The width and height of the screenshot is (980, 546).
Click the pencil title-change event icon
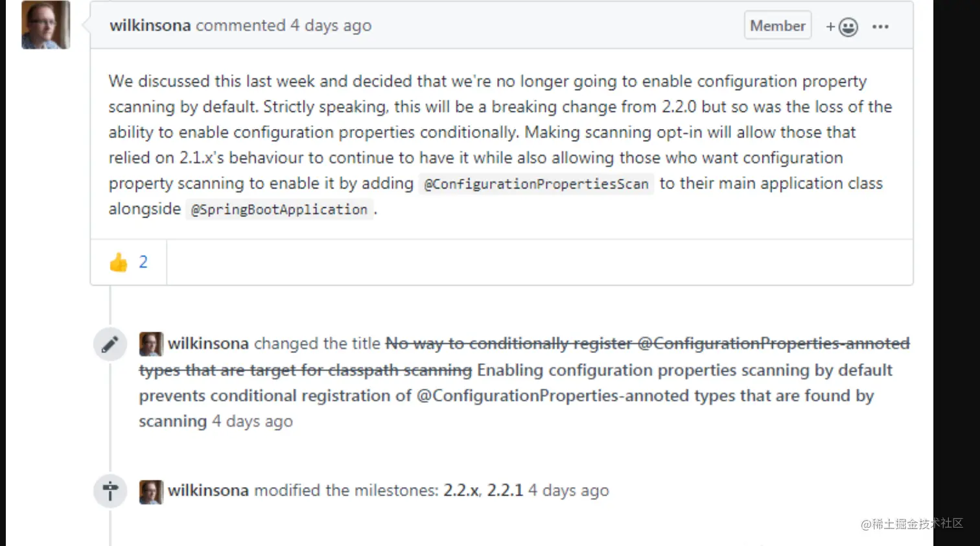click(x=110, y=344)
